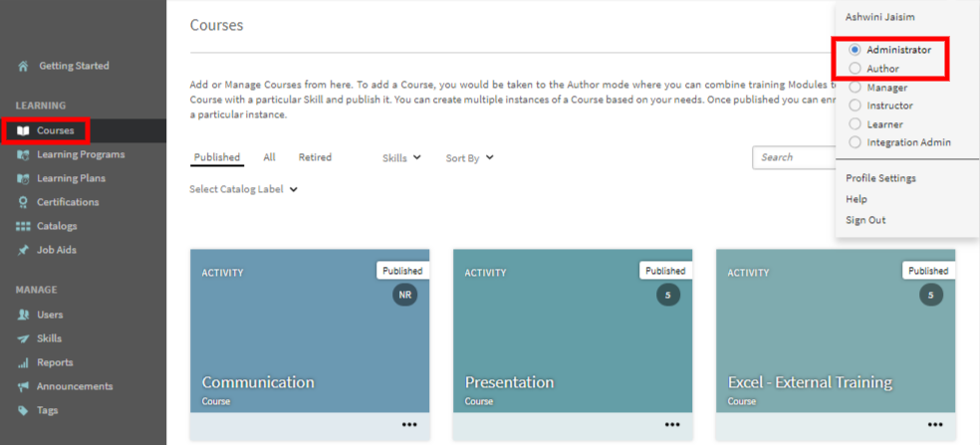Choose the Learner role radio button

(855, 124)
